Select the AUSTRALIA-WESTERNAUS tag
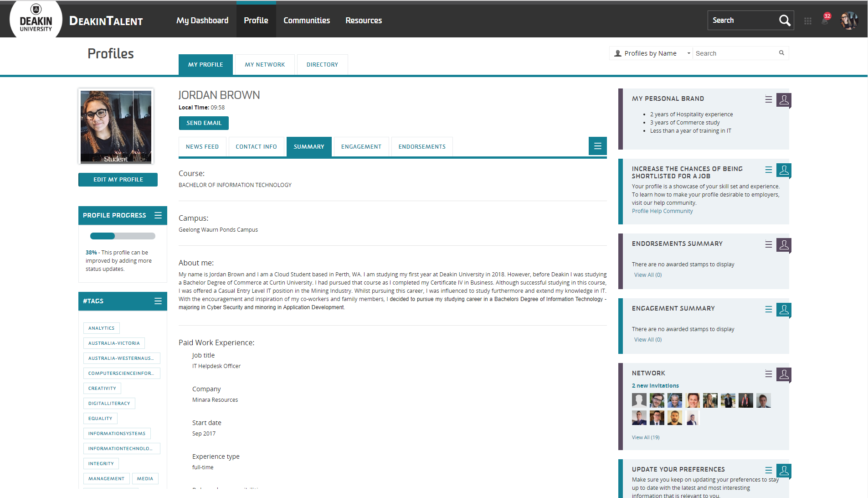Image resolution: width=868 pixels, height=498 pixels. click(x=122, y=358)
